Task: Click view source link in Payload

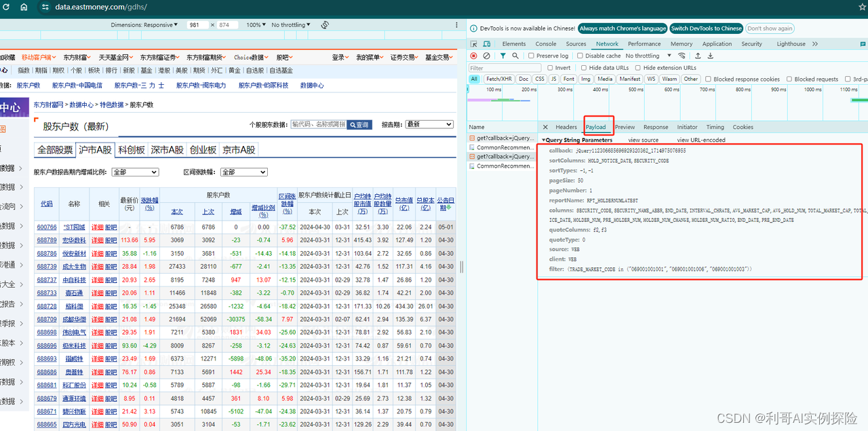Action: (644, 140)
